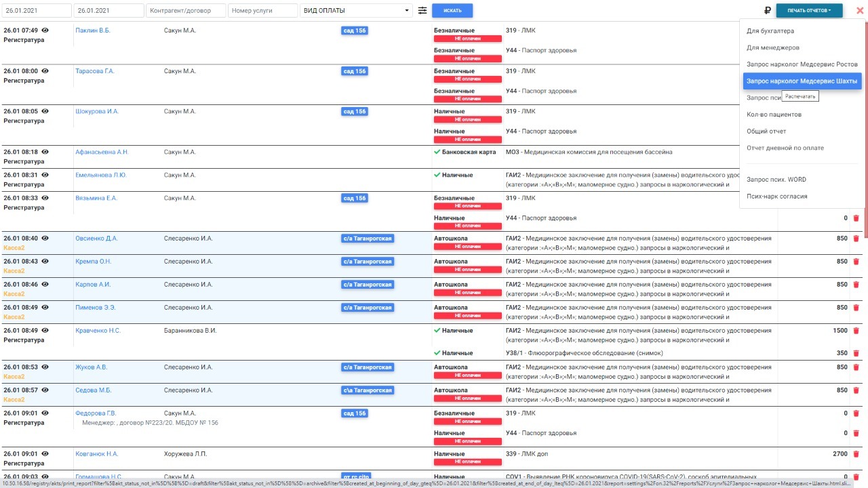This screenshot has width=868, height=488.
Task: Open the ВИД ОПЛАТЫ dropdown
Action: click(356, 10)
